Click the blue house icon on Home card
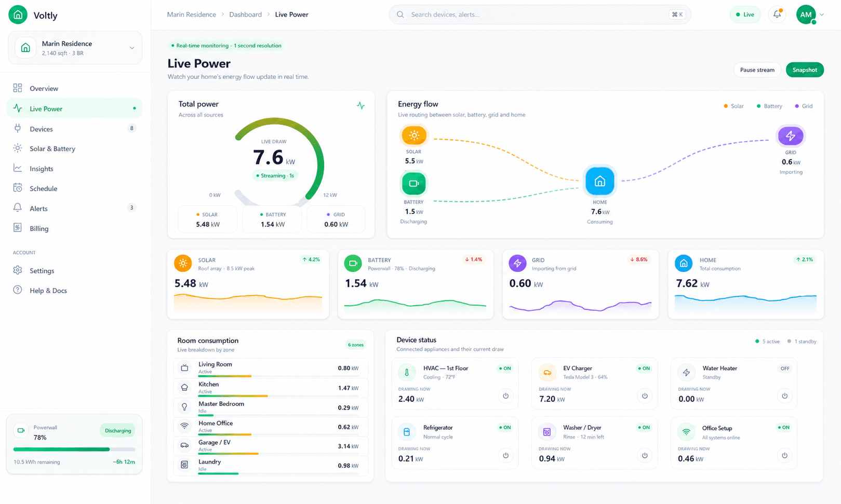The width and height of the screenshot is (841, 504). point(684,263)
